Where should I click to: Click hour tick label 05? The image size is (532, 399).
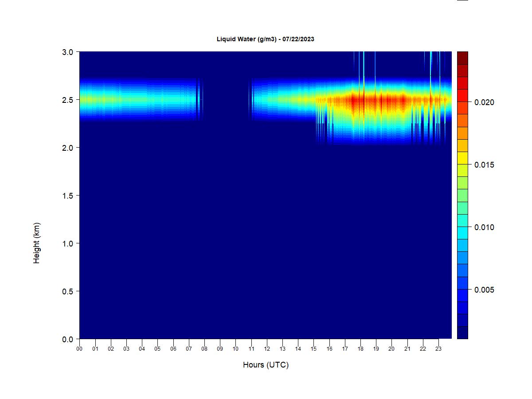[157, 349]
